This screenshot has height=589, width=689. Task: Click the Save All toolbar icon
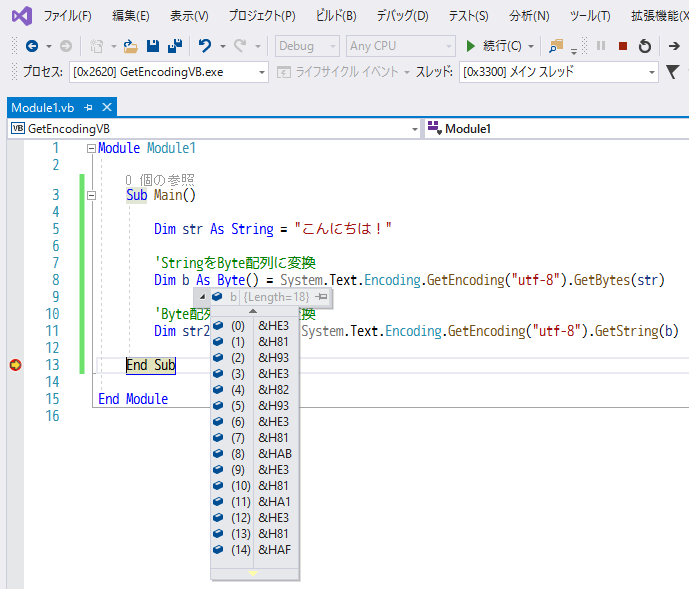coord(174,46)
